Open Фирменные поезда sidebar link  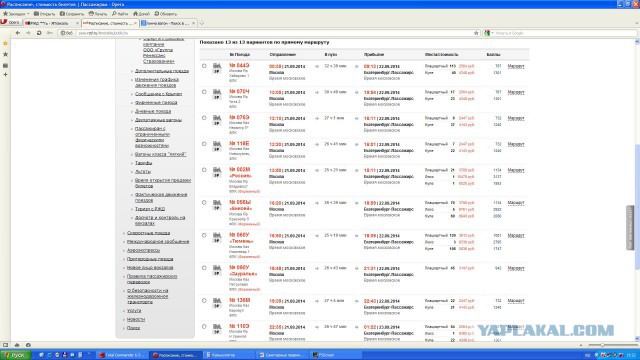pyautogui.click(x=156, y=103)
